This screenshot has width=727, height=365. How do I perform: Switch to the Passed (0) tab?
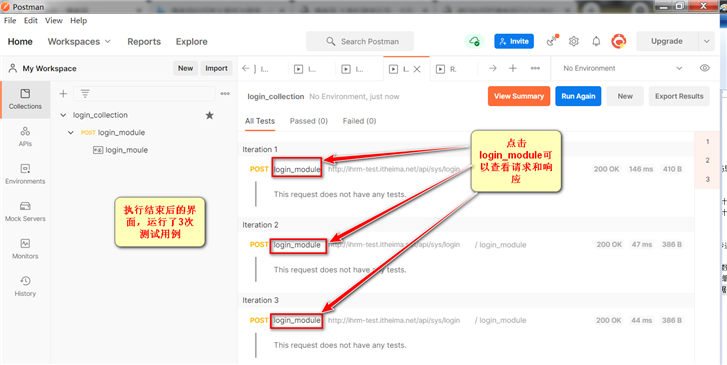click(x=309, y=121)
